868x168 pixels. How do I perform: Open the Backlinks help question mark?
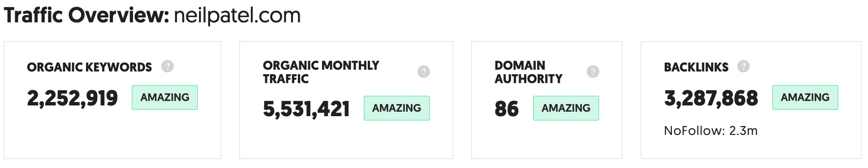coord(743,67)
